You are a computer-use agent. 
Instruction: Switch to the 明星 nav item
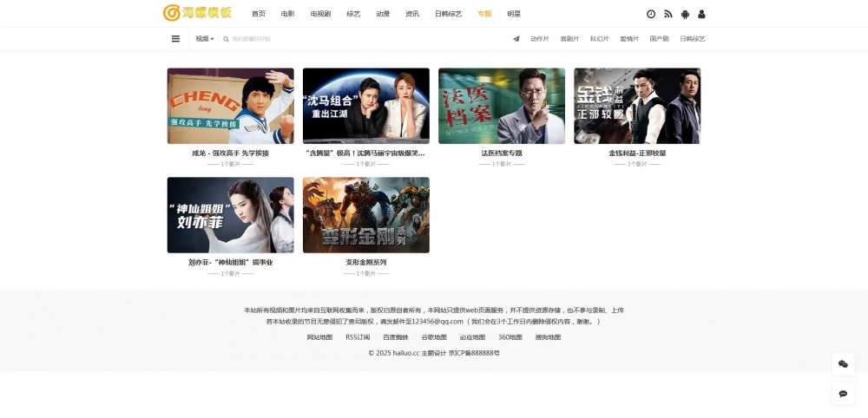pyautogui.click(x=514, y=14)
